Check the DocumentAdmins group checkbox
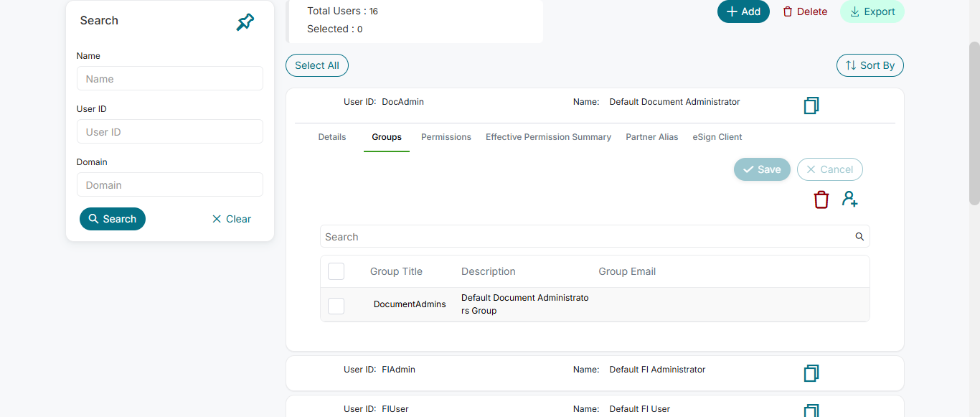Viewport: 980px width, 417px height. tap(336, 306)
